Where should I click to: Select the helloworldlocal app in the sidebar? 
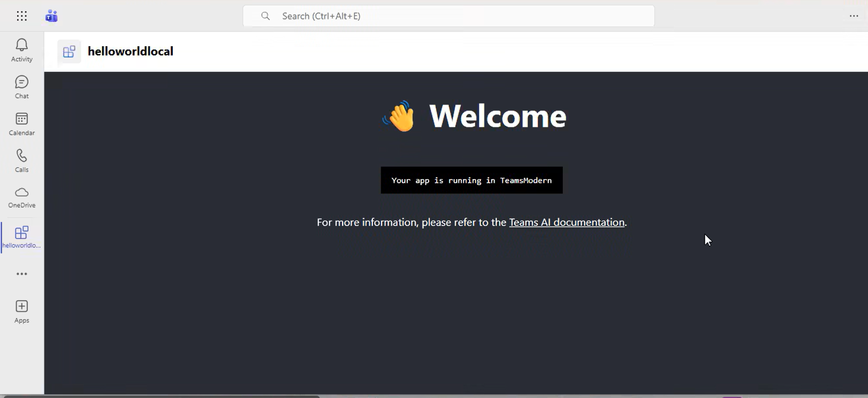[x=21, y=236]
